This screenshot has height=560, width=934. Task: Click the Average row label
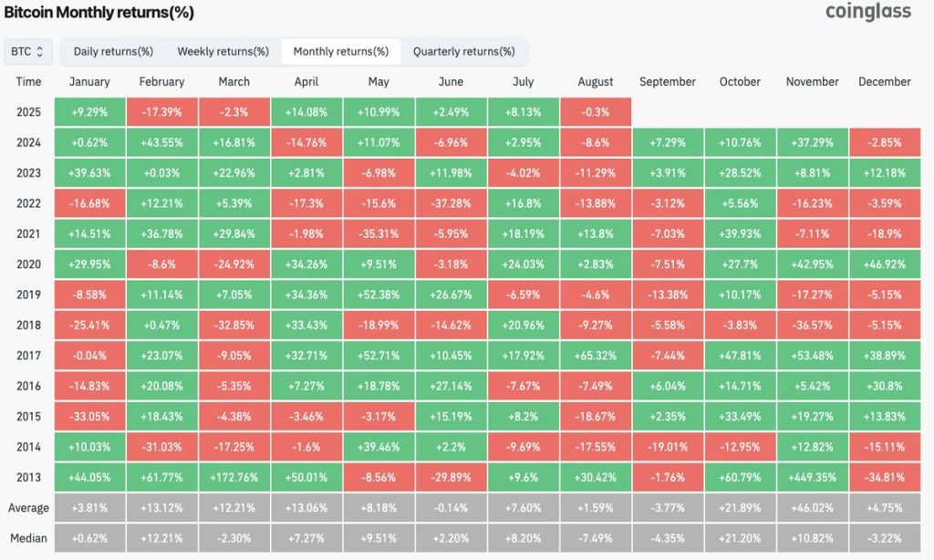28,507
